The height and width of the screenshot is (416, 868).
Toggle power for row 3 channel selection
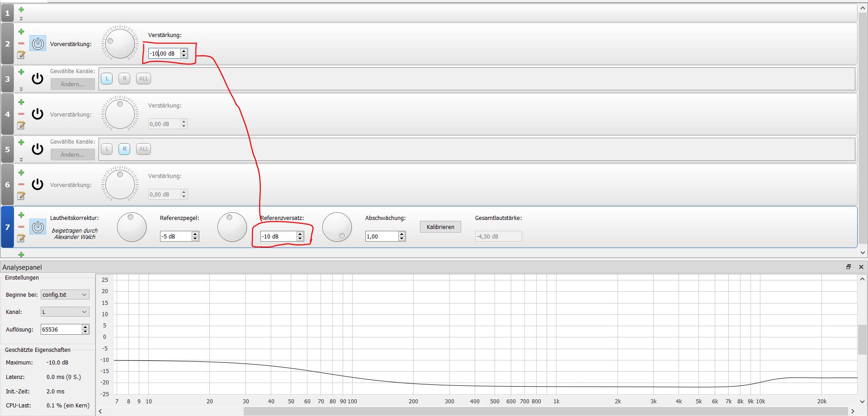coord(38,79)
